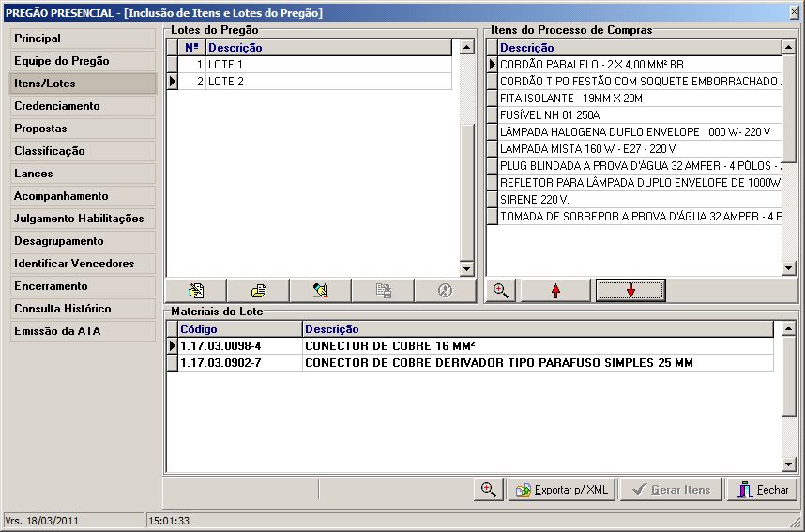Image resolution: width=805 pixels, height=532 pixels.
Task: Close the Pregão Presencial window
Action: click(x=795, y=13)
